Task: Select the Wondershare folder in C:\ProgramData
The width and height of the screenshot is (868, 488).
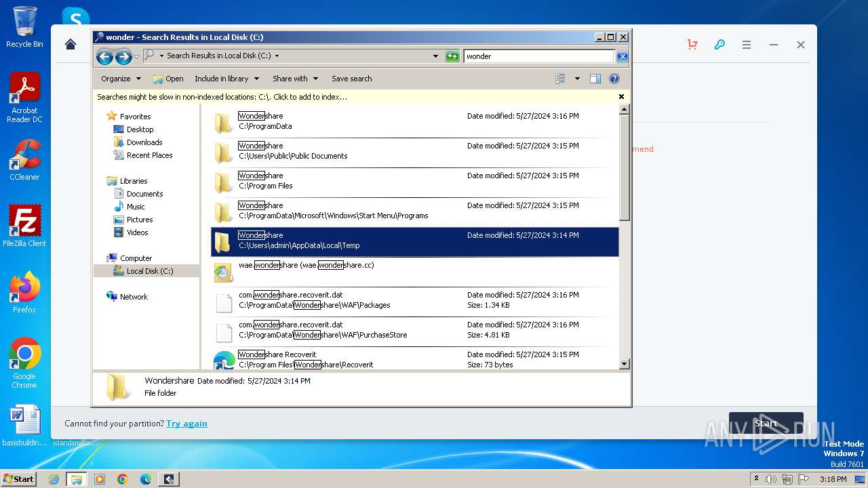Action: click(414, 122)
